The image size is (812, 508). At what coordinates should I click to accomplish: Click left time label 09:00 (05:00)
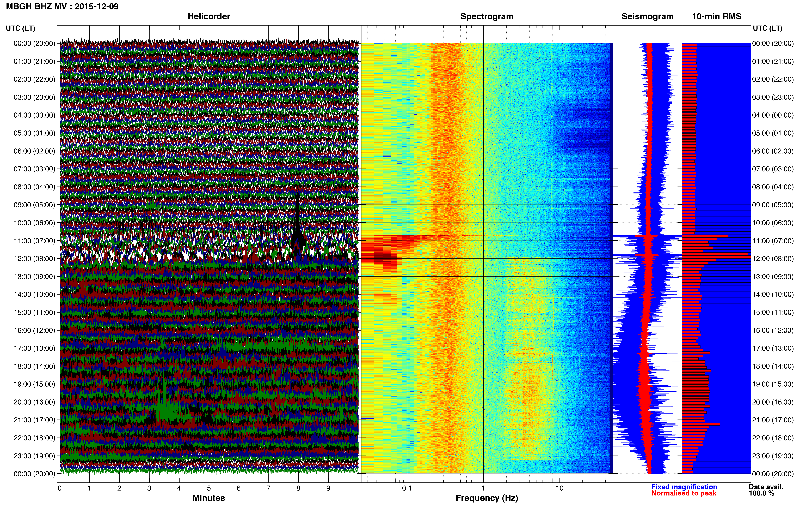pos(34,205)
